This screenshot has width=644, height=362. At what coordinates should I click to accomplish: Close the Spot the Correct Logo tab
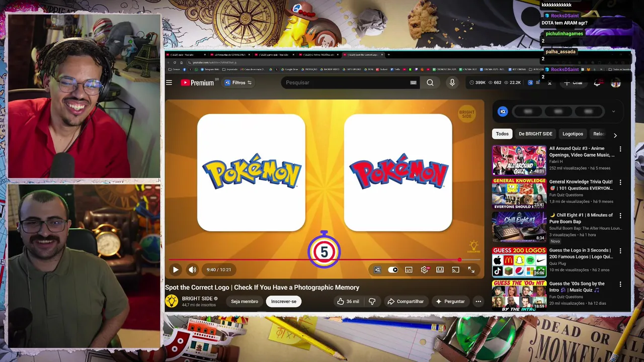[382, 54]
